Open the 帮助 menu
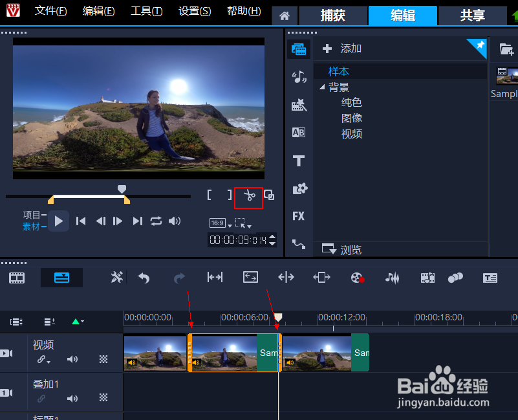This screenshot has width=518, height=420. [243, 11]
